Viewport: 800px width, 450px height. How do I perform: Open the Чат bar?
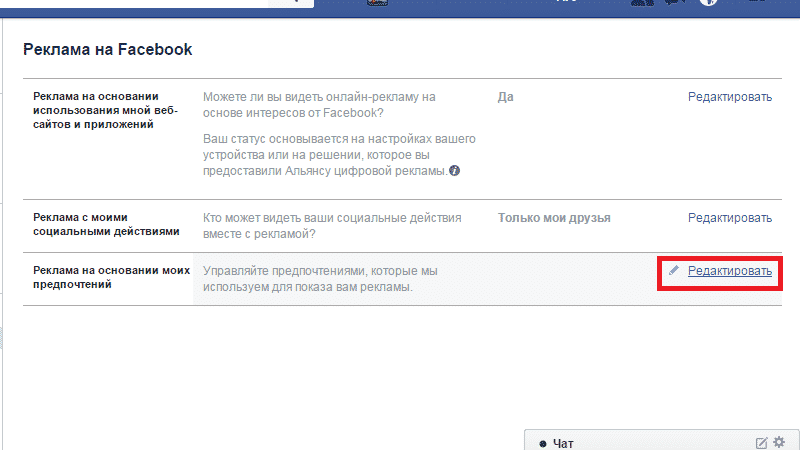coord(662,440)
